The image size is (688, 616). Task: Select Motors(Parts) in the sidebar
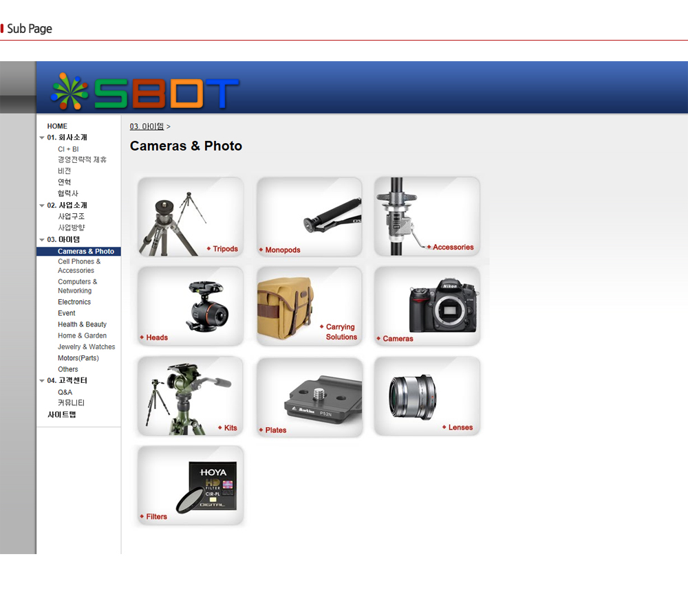point(78,358)
